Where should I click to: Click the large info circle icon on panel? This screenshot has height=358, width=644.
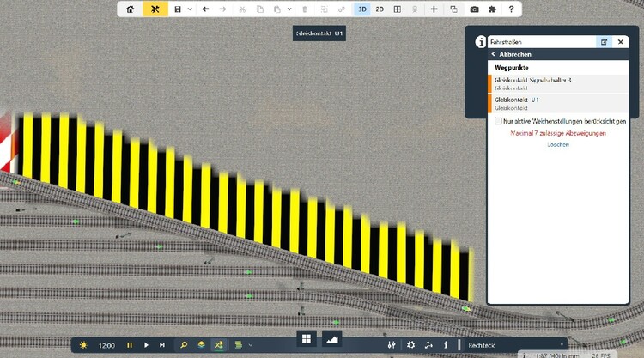point(481,42)
